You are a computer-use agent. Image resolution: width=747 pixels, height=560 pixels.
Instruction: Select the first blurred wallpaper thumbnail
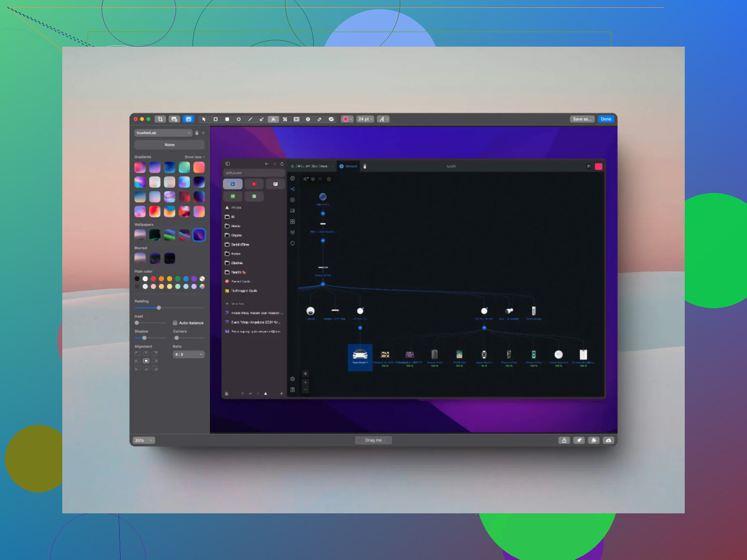[140, 258]
